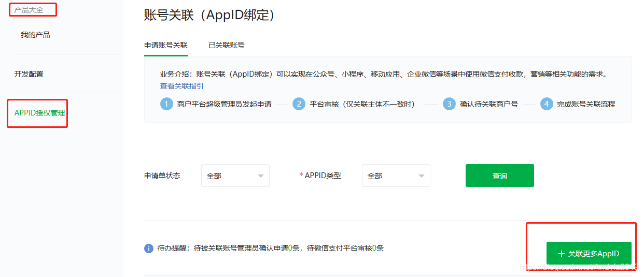The width and height of the screenshot is (644, 277).
Task: Open the 查看关联指引 link
Action: pyautogui.click(x=181, y=86)
